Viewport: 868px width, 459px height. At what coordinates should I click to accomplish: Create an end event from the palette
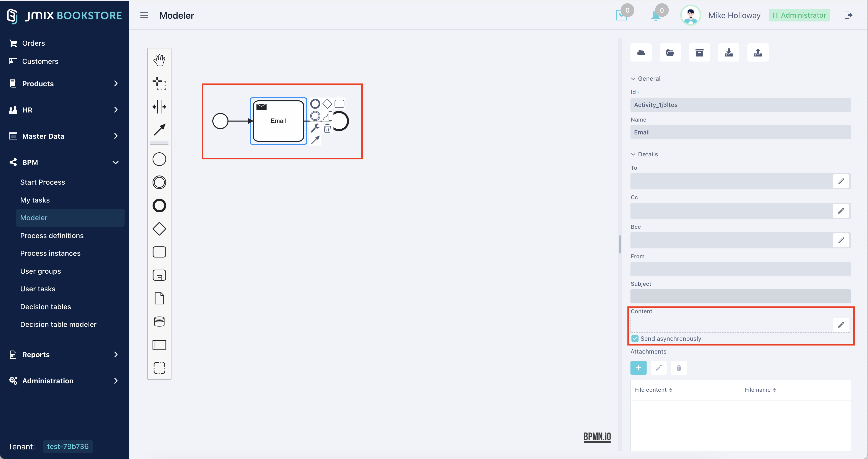159,206
